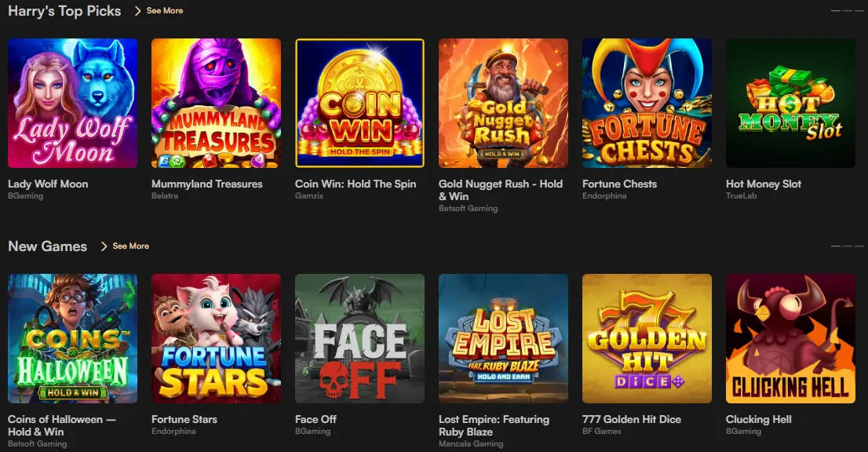Viewport: 868px width, 452px height.
Task: Expand New Games via chevron arrow
Action: [104, 246]
